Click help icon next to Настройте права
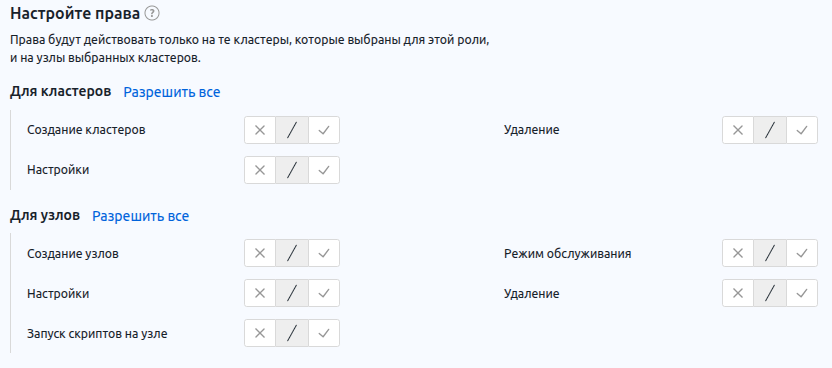The image size is (832, 368). (152, 14)
